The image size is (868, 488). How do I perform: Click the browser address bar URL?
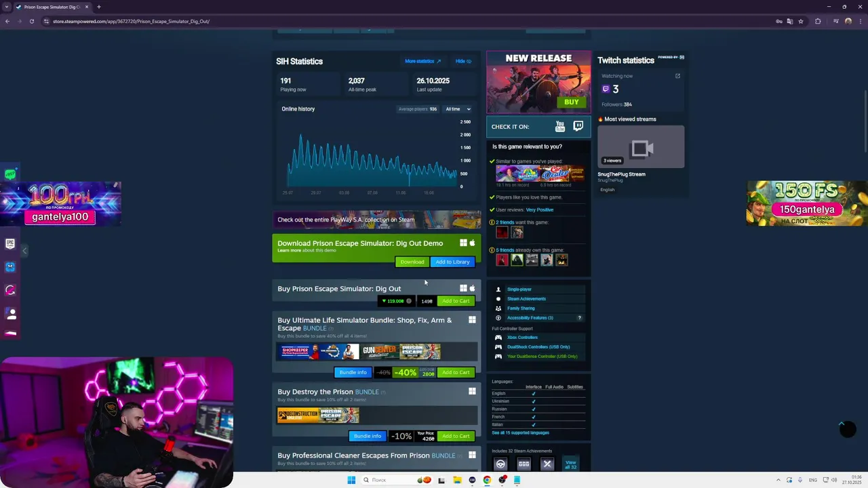click(131, 21)
